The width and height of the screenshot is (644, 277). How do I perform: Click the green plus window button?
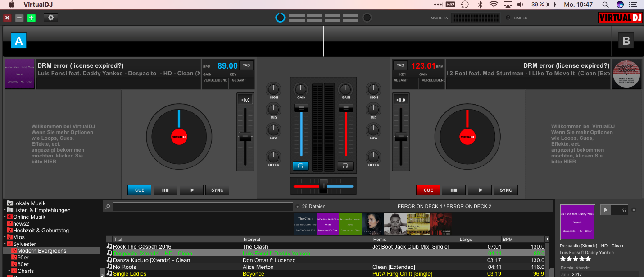pos(31,18)
